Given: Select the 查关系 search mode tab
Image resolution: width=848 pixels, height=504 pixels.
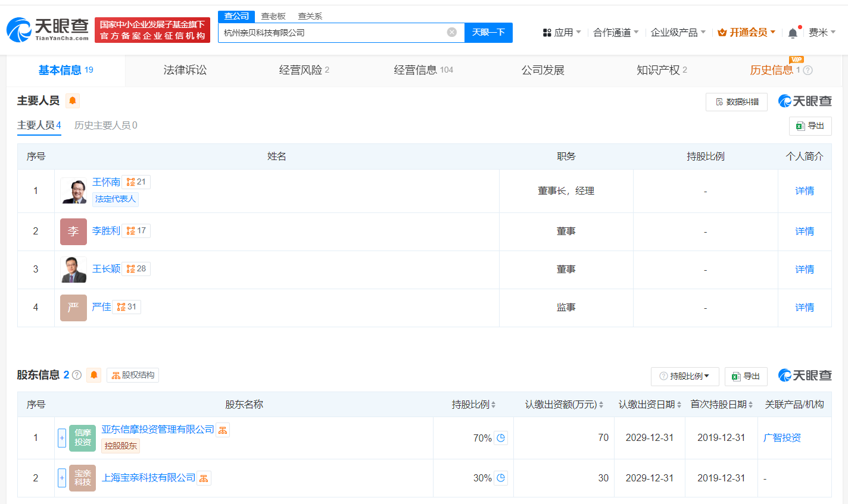Looking at the screenshot, I should coord(310,16).
